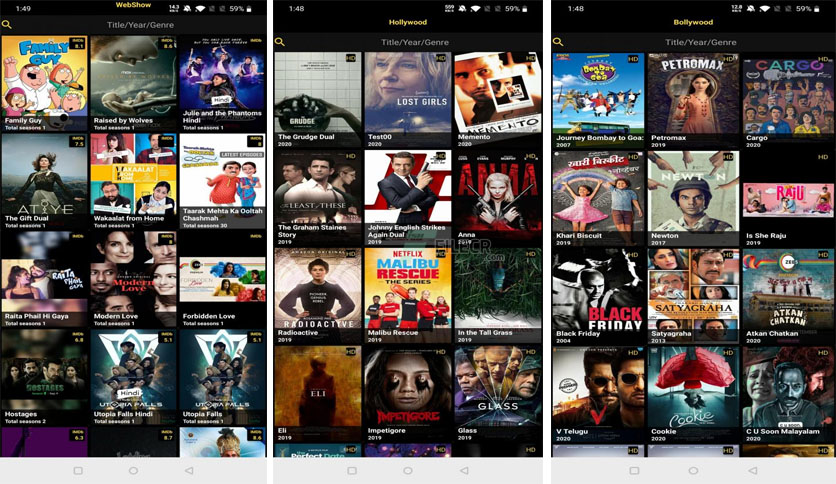Open the Radioactive movie poster
Image resolution: width=836 pixels, height=484 pixels.
[x=318, y=296]
